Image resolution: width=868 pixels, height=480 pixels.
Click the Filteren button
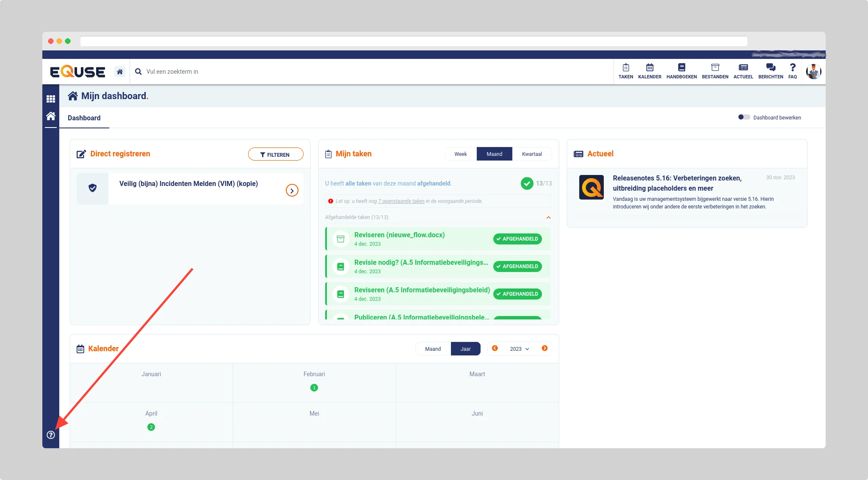coord(275,155)
